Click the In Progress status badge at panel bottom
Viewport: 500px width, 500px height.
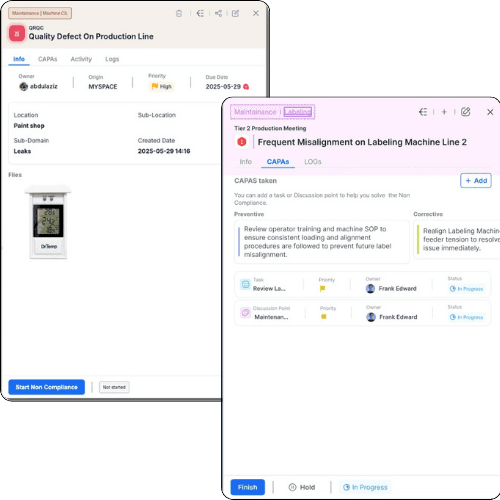point(365,487)
